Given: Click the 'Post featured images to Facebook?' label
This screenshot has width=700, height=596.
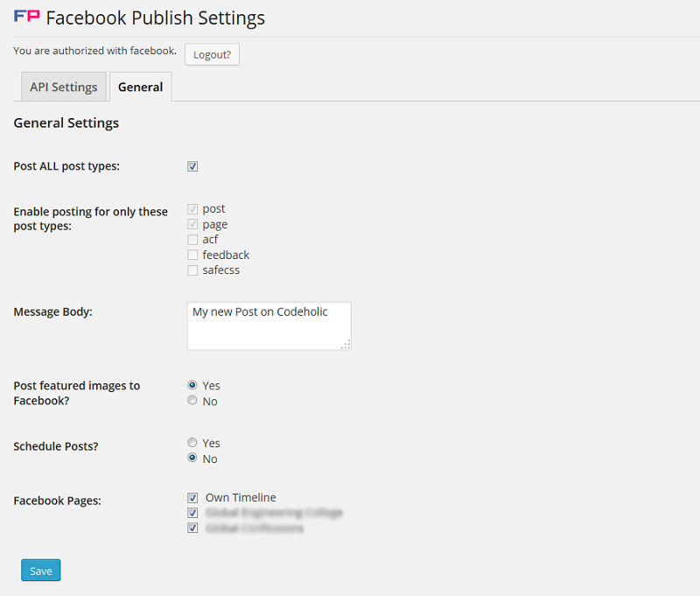Looking at the screenshot, I should (x=77, y=393).
